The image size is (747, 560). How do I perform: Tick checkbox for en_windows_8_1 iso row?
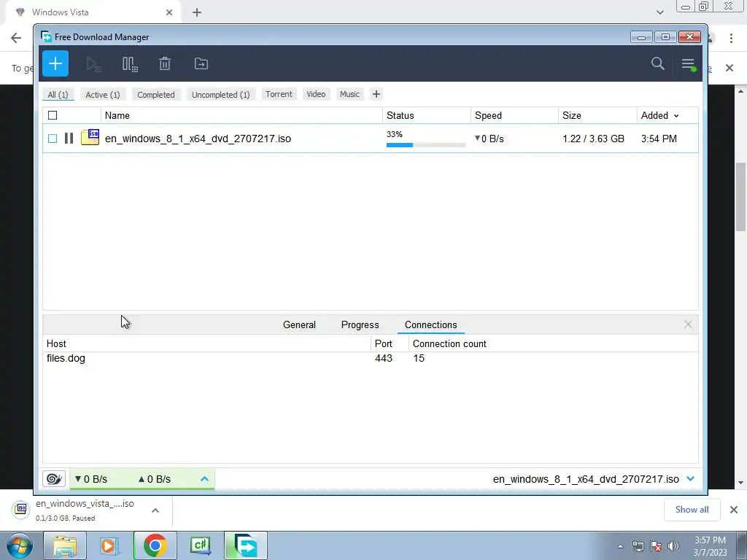click(53, 139)
